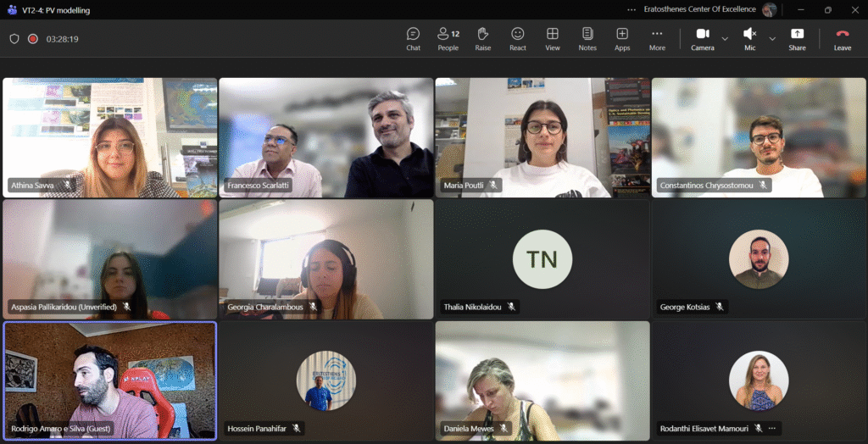The height and width of the screenshot is (444, 868).
Task: Raise your hand in the meeting
Action: (x=482, y=38)
